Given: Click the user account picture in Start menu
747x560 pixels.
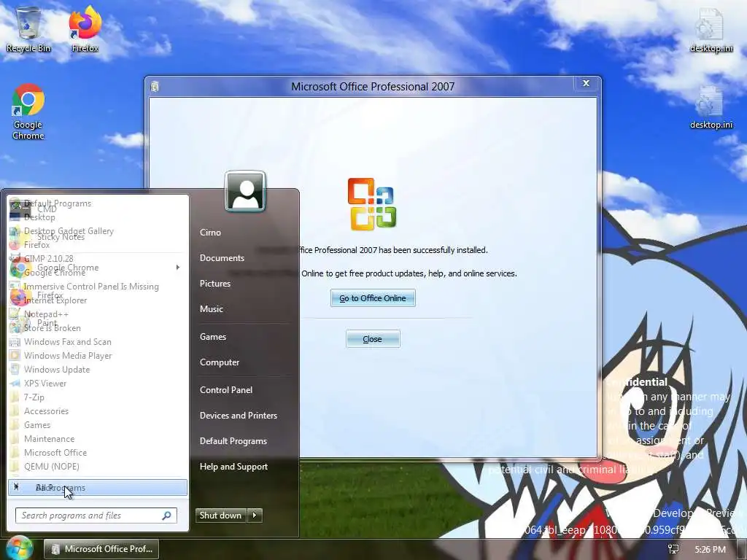Looking at the screenshot, I should 245,191.
